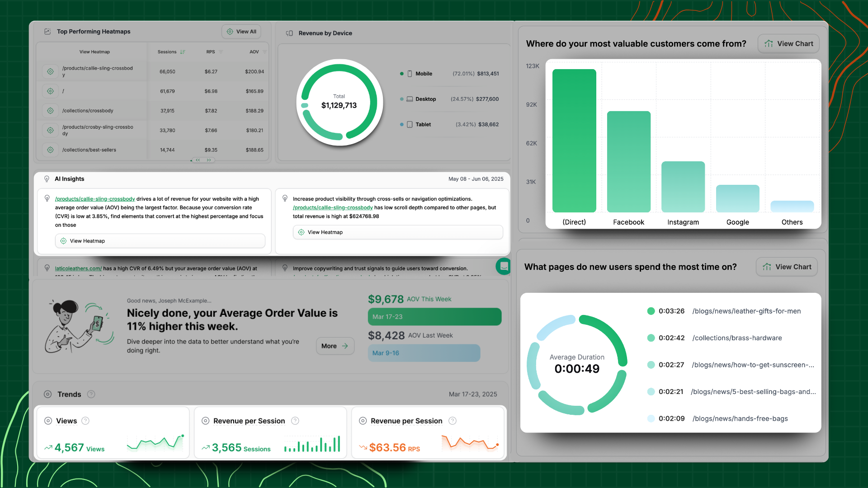The width and height of the screenshot is (868, 488).
Task: Click help icon next to Views
Action: [x=85, y=421]
